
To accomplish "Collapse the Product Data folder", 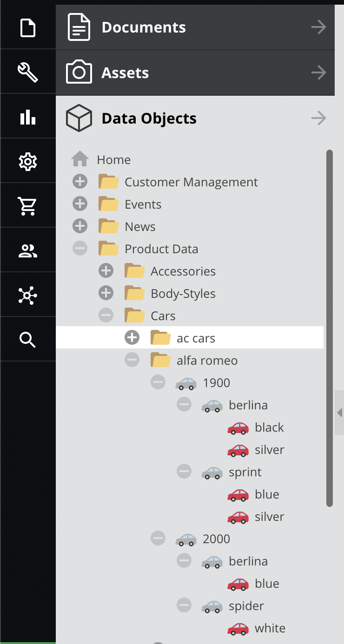I will (x=80, y=249).
